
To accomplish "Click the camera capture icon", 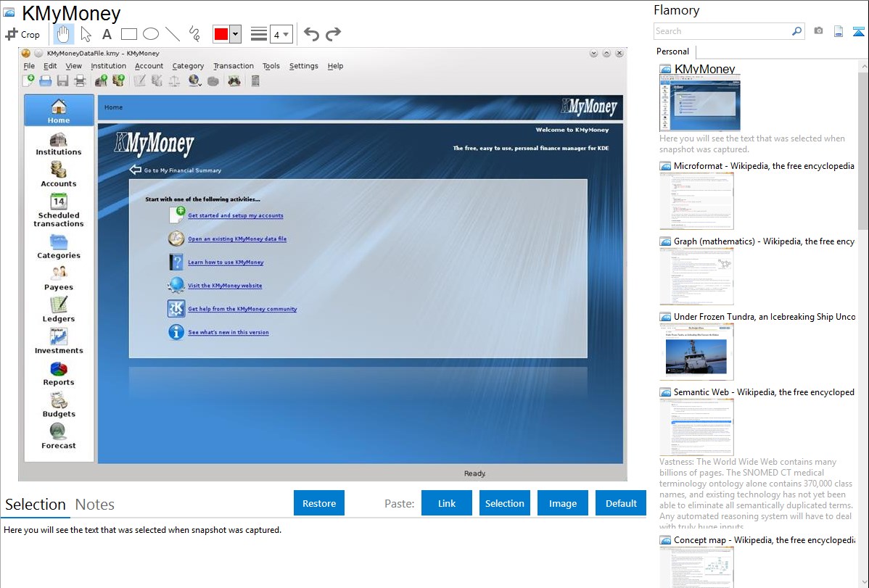I will 818,31.
